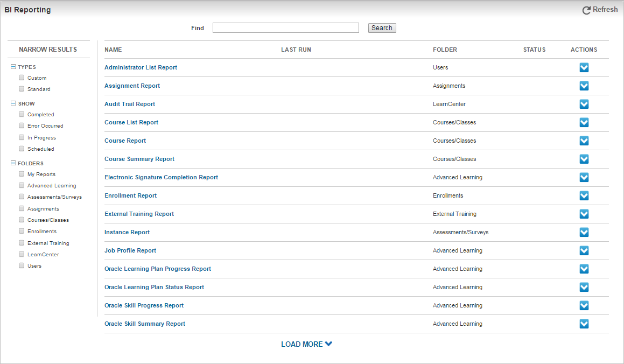Click the Search button
Viewport: 624px width, 364px height.
pos(382,28)
